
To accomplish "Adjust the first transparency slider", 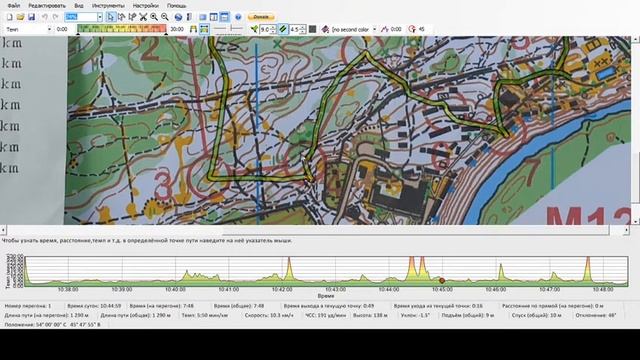I will point(220,29).
